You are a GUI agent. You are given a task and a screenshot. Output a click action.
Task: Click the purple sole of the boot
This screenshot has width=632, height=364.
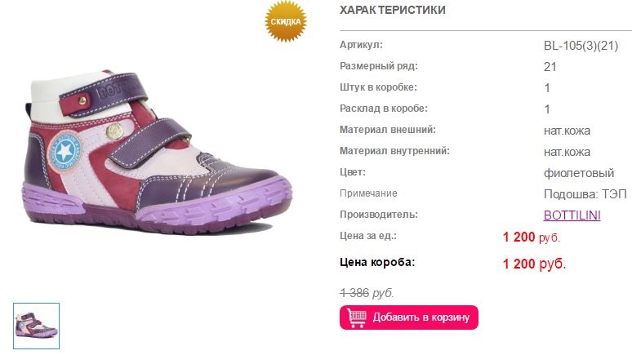(158, 206)
